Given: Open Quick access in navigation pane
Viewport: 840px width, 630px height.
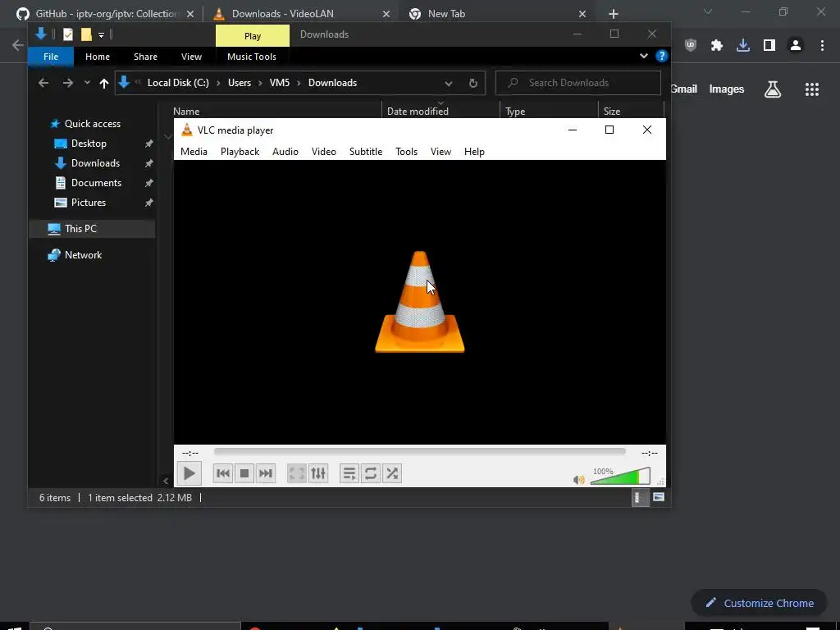Looking at the screenshot, I should click(x=92, y=124).
